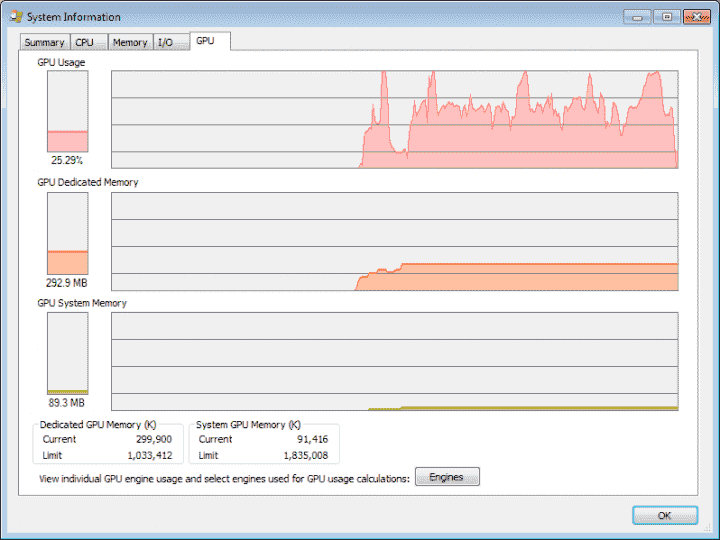720x540 pixels.
Task: Close the System Information window
Action: tap(697, 17)
